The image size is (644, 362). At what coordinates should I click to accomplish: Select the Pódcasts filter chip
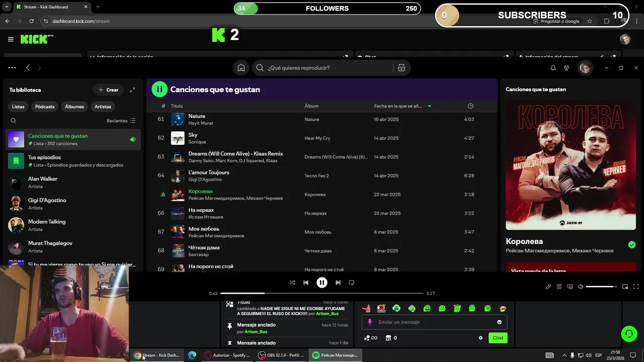(x=45, y=107)
